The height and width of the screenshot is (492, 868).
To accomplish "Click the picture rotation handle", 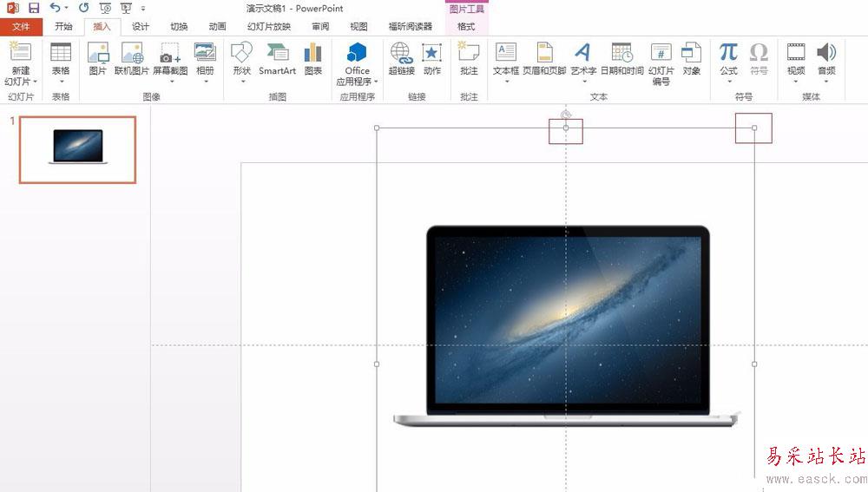I will (x=565, y=115).
